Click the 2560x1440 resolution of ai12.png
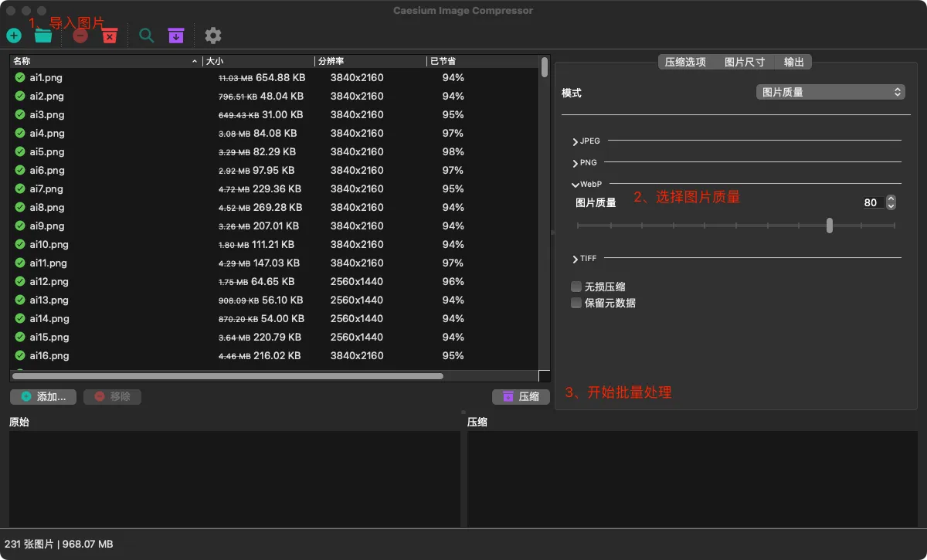This screenshot has width=927, height=560. tap(357, 281)
